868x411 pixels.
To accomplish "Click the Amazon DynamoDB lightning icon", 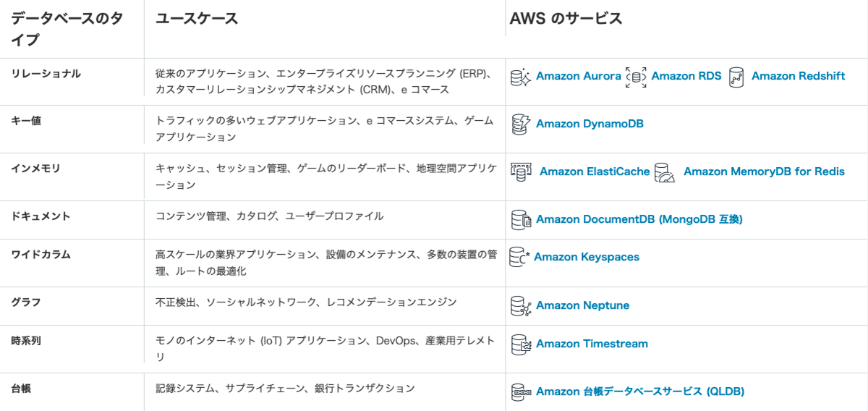I will pos(521,124).
